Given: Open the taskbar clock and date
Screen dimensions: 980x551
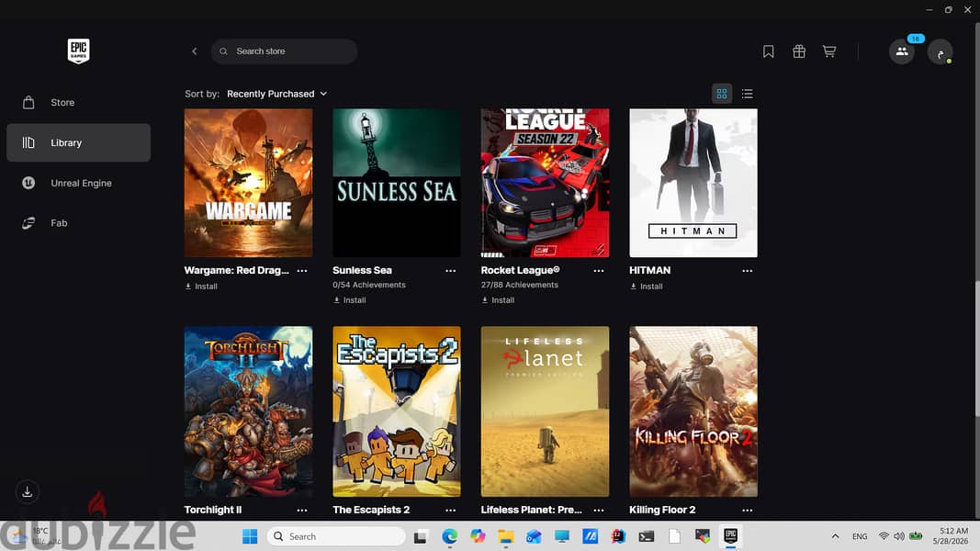Looking at the screenshot, I should tap(950, 536).
